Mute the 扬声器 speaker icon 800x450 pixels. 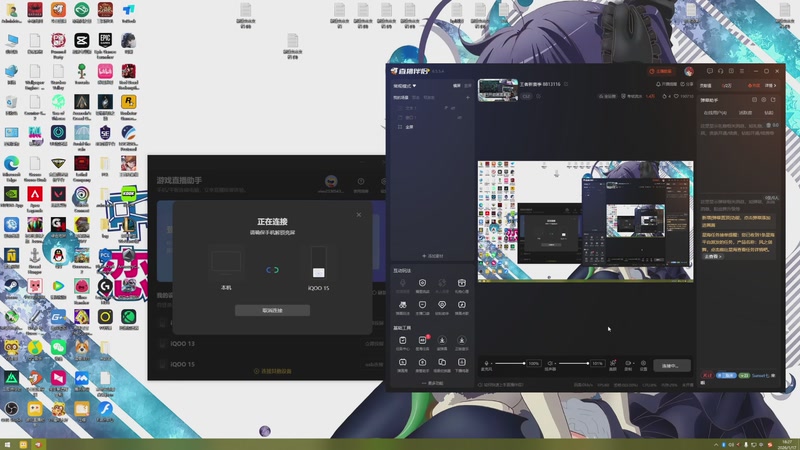click(550, 363)
